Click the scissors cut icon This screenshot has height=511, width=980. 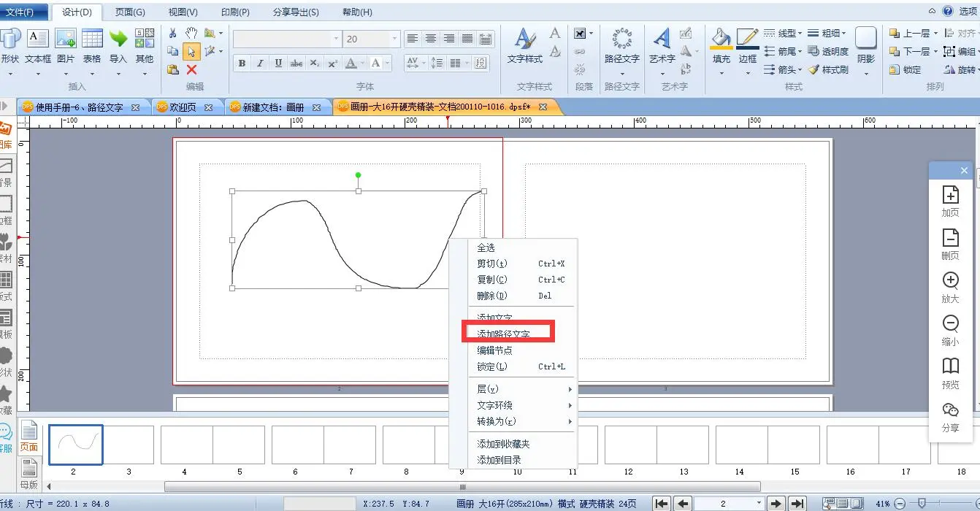[172, 33]
